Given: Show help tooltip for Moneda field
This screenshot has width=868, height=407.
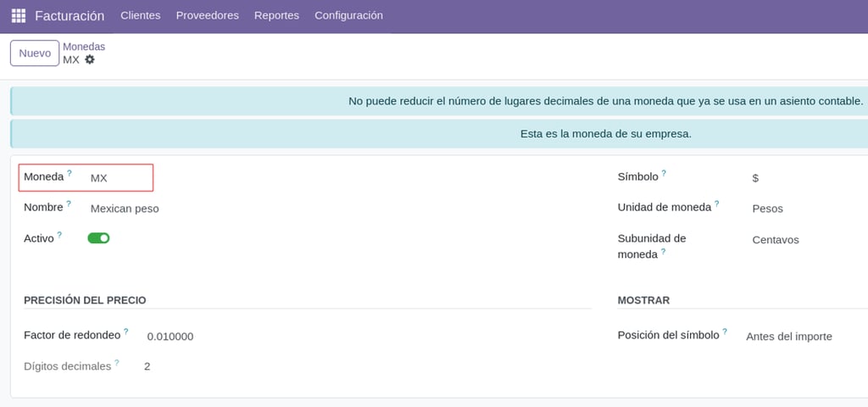Looking at the screenshot, I should click(70, 173).
